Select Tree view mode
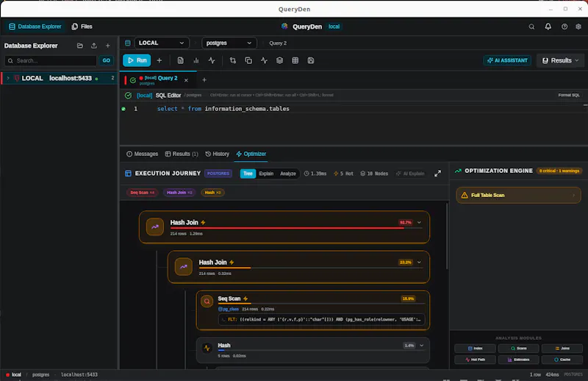Image resolution: width=588 pixels, height=381 pixels. 248,174
